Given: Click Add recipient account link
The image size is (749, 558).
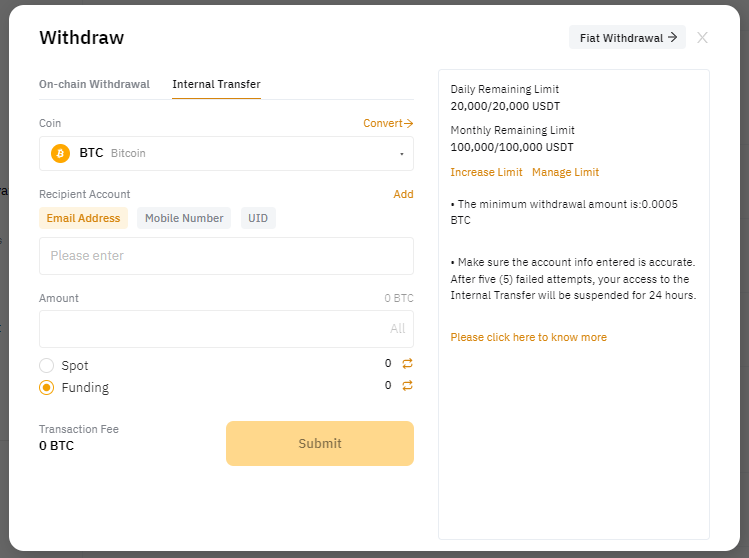Looking at the screenshot, I should [x=403, y=194].
